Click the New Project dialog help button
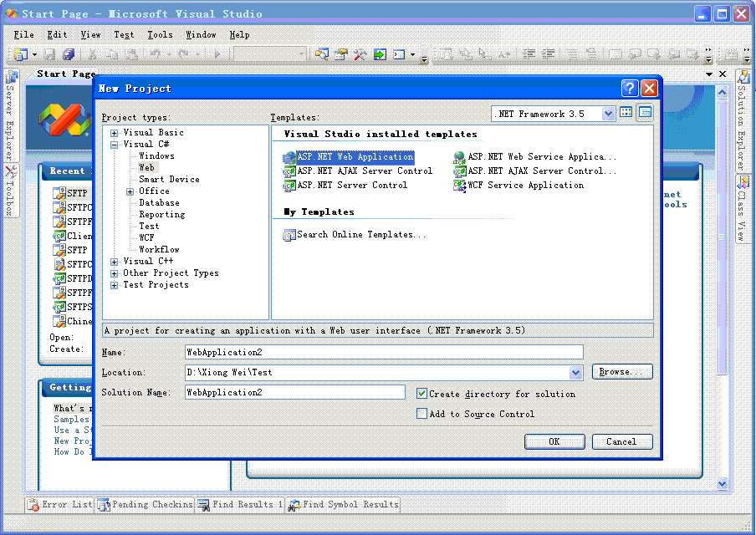 pos(630,89)
